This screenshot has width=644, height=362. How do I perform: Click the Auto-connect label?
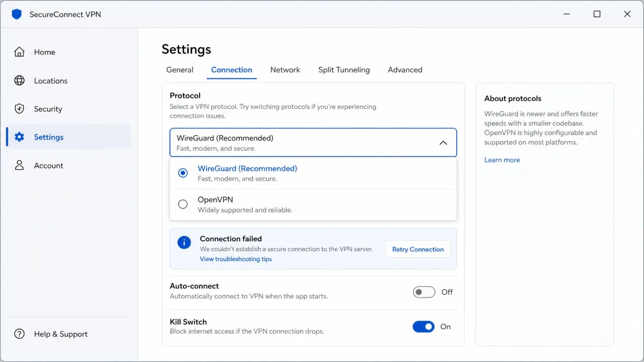(x=194, y=286)
